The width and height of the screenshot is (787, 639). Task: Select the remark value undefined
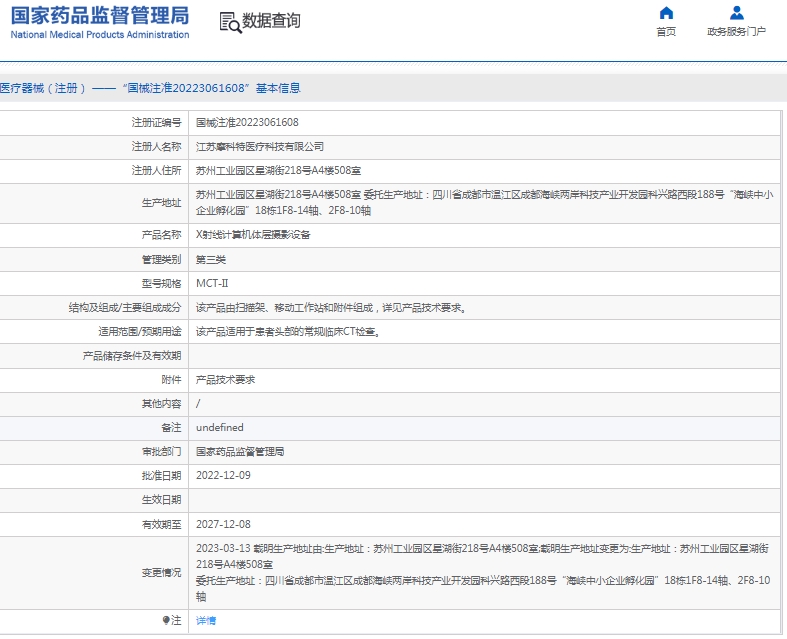(219, 428)
